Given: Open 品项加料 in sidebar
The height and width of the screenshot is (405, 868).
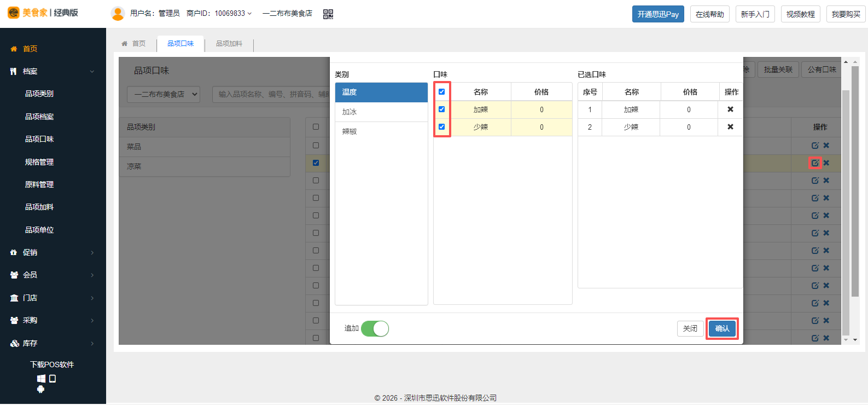Looking at the screenshot, I should pyautogui.click(x=39, y=207).
